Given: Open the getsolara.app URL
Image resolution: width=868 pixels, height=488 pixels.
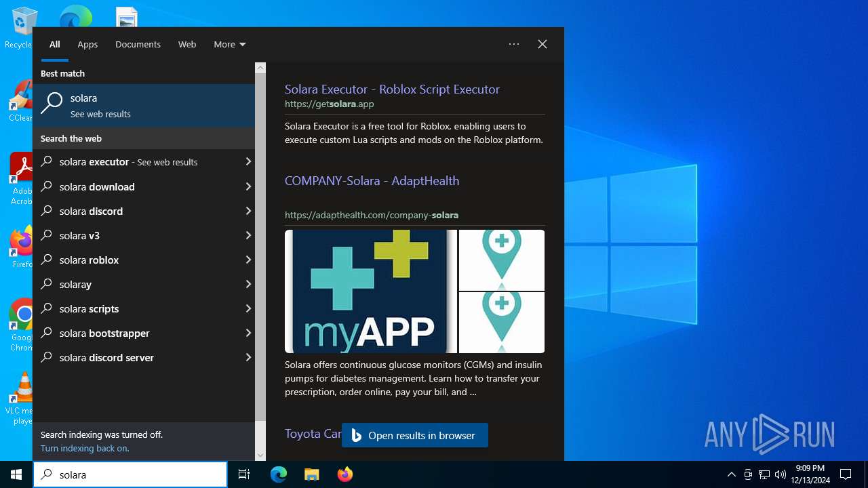Looking at the screenshot, I should click(329, 104).
